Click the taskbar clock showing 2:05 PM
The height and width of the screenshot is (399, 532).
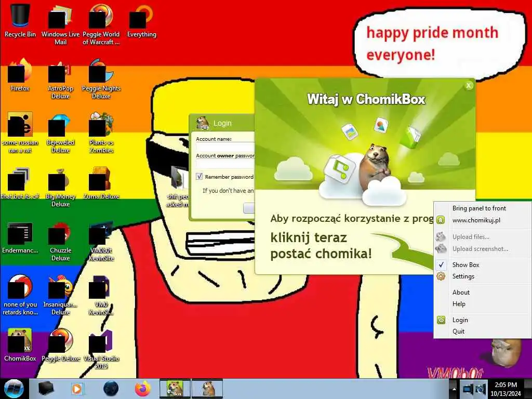click(506, 389)
